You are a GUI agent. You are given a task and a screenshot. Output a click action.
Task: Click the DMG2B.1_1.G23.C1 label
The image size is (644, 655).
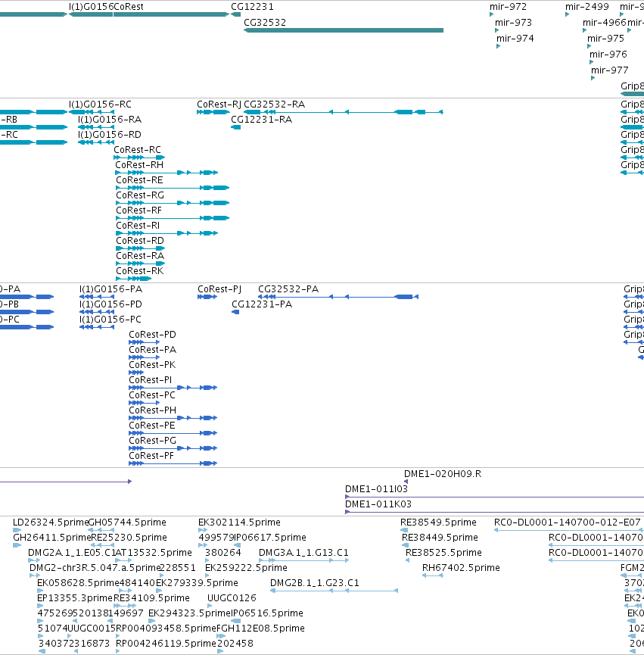pyautogui.click(x=314, y=583)
